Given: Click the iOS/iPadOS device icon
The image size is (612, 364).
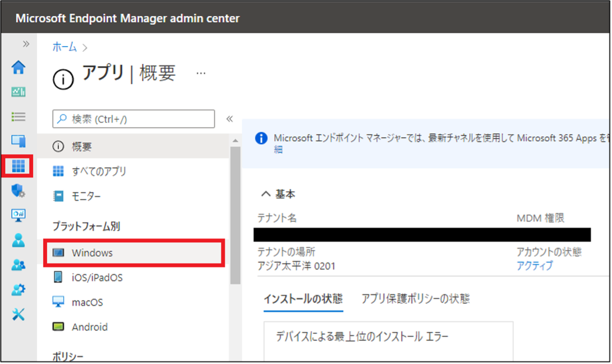Looking at the screenshot, I should [x=58, y=277].
